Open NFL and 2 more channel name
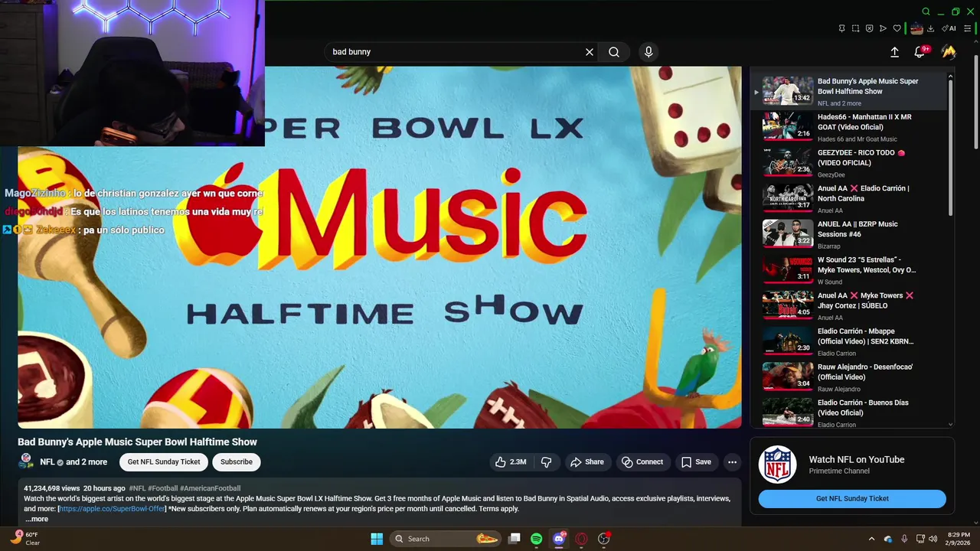980x551 pixels. 73,461
